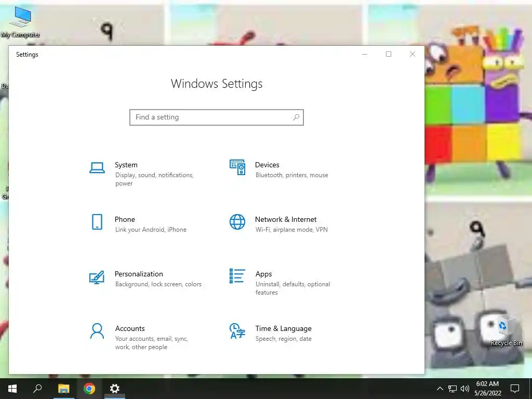Click the Find a setting search box
Viewport: 532px width, 399px height.
217,117
